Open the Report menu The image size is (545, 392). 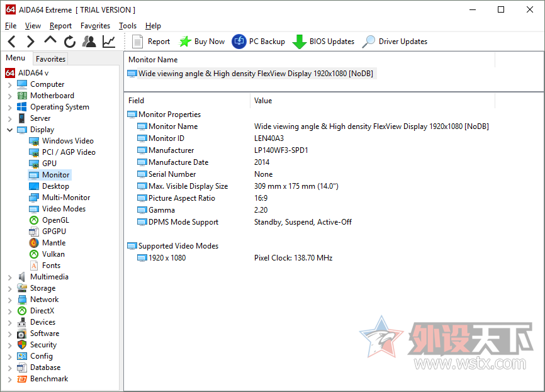point(60,26)
